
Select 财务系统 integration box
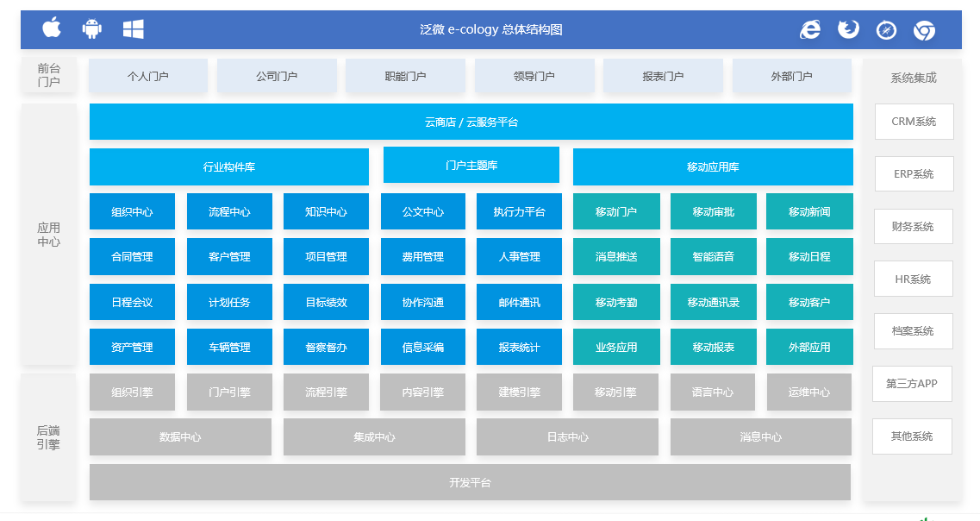[913, 226]
